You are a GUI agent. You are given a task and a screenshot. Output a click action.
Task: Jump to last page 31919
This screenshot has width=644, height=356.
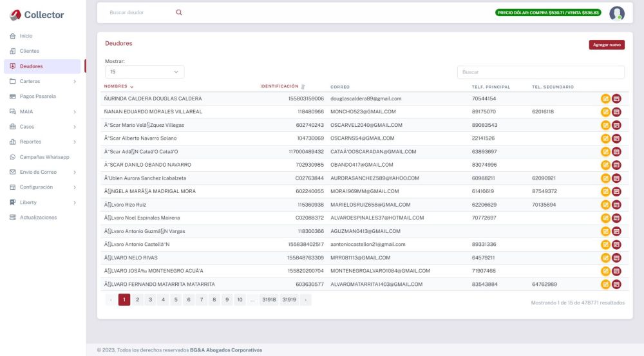[x=289, y=299]
